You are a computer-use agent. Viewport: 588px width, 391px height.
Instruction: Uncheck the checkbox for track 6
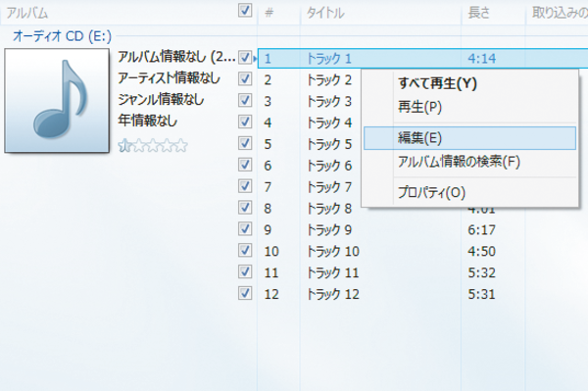pyautogui.click(x=245, y=165)
